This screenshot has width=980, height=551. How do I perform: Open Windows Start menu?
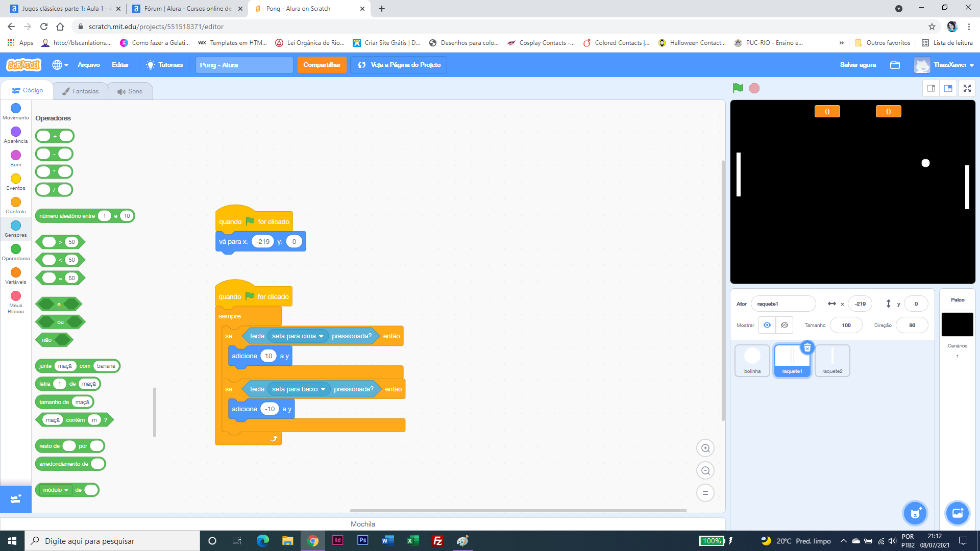coord(12,540)
